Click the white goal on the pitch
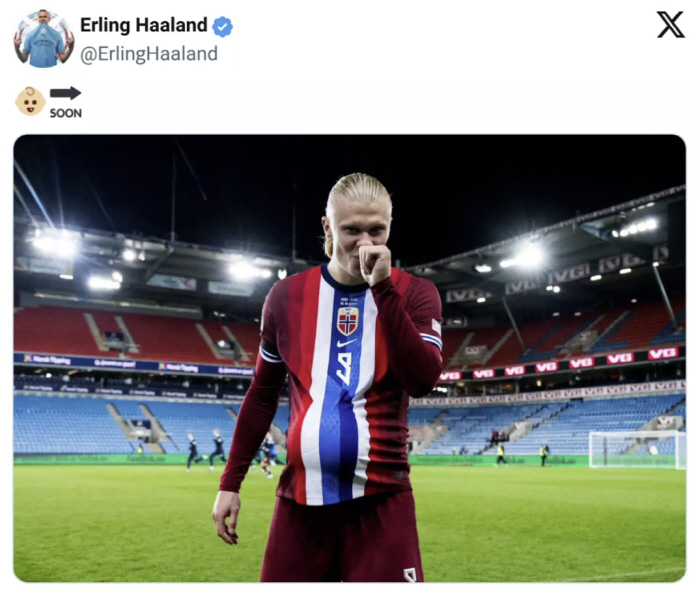Screen dimensions: 700x590 click(637, 449)
